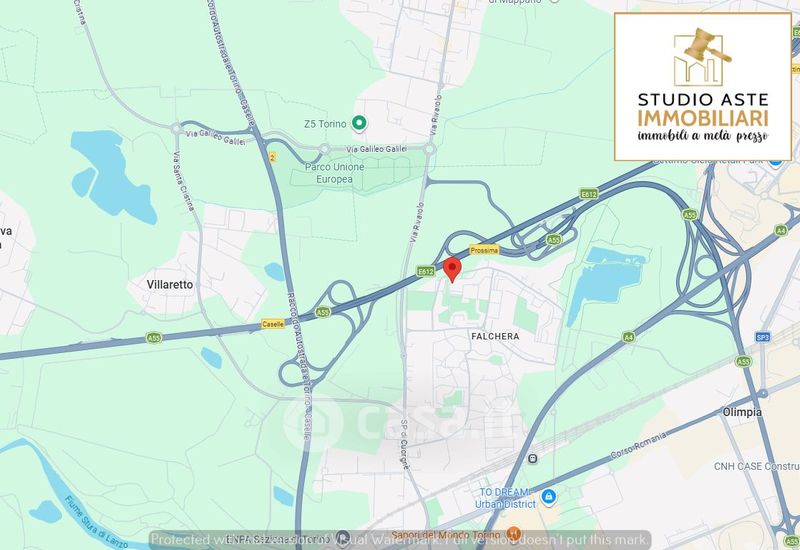Click the A55 shield next to Caselle label

(322, 312)
